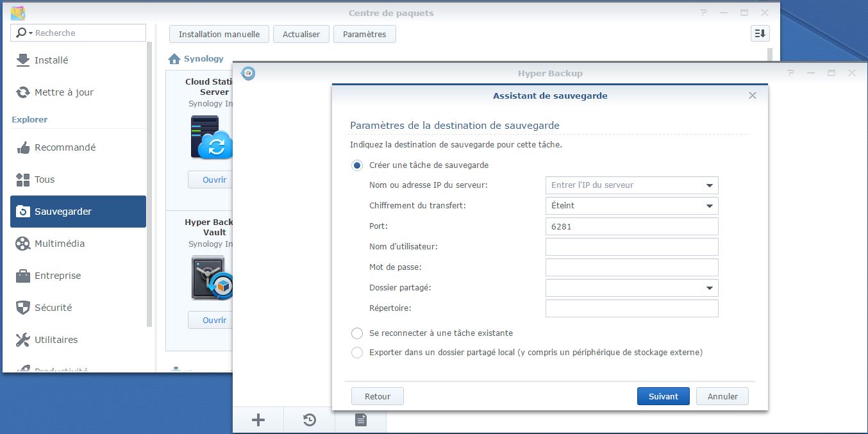This screenshot has height=434, width=868.
Task: Click inside the Recherche search field
Action: coord(77,32)
